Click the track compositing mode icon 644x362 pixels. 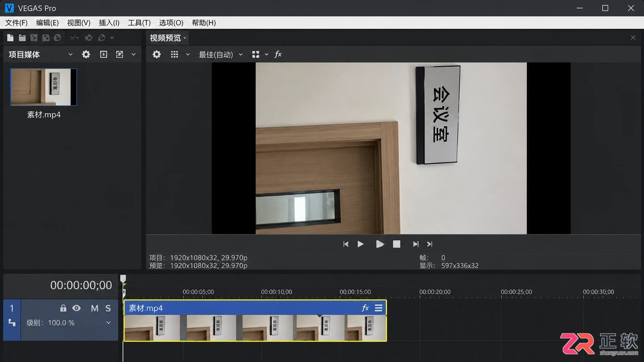tap(12, 323)
